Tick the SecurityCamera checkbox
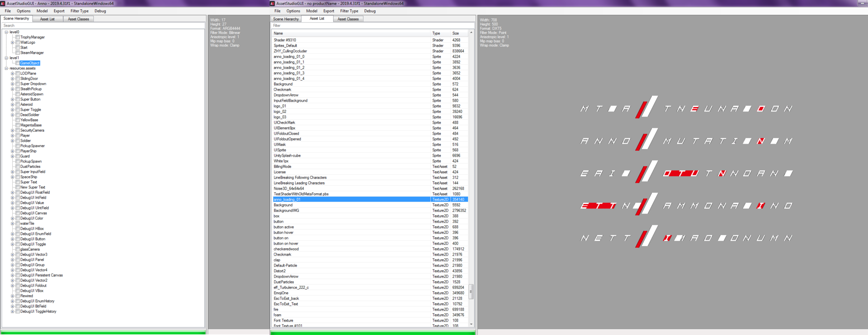868x335 pixels. (18, 130)
